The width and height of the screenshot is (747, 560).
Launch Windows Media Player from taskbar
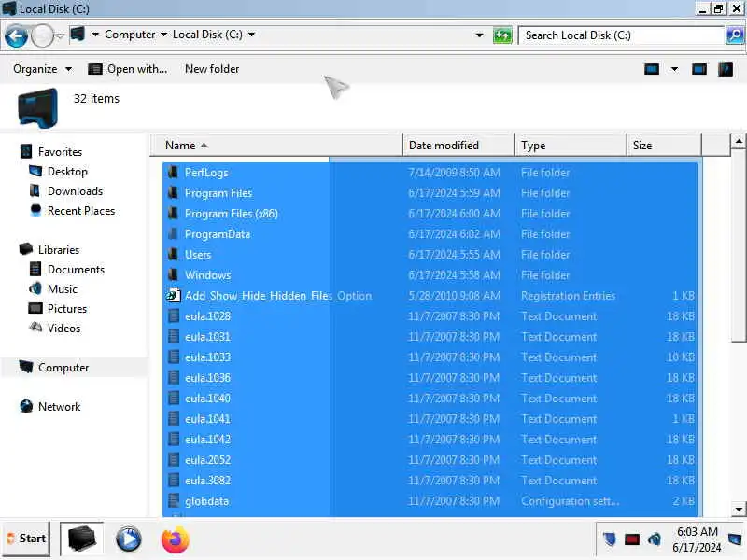128,540
